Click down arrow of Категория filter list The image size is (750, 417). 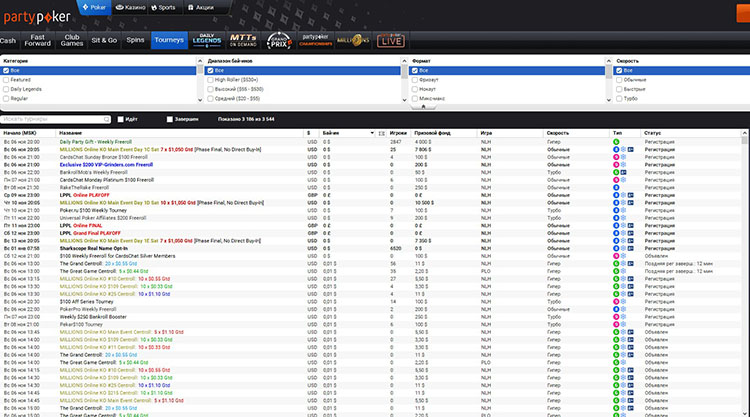tap(200, 100)
